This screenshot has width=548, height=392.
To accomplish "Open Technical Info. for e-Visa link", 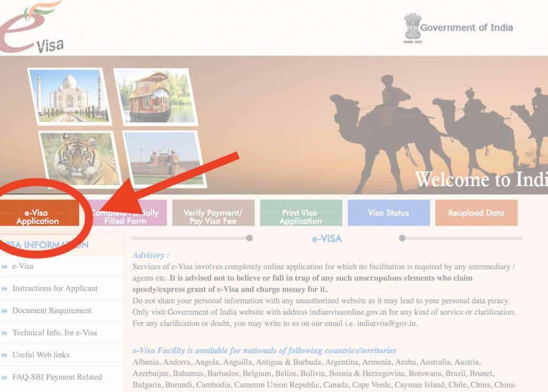I will (55, 333).
